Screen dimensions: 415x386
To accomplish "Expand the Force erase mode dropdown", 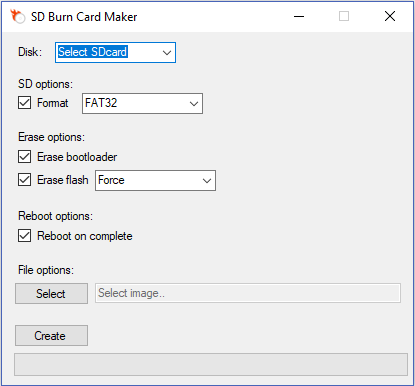I will (x=155, y=180).
